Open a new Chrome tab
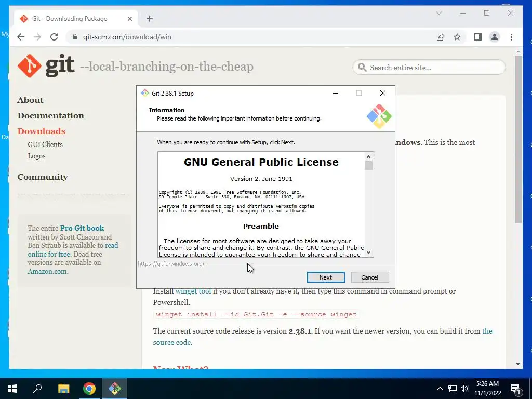 point(150,19)
